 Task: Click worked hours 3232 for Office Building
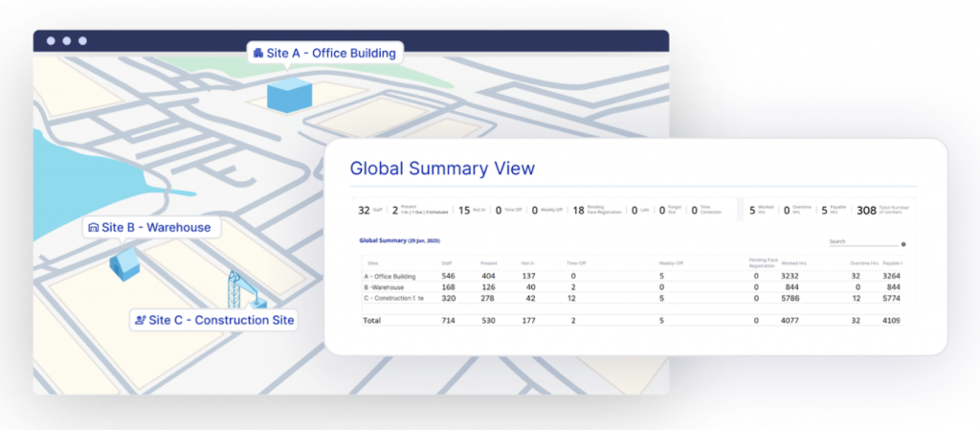click(x=791, y=276)
